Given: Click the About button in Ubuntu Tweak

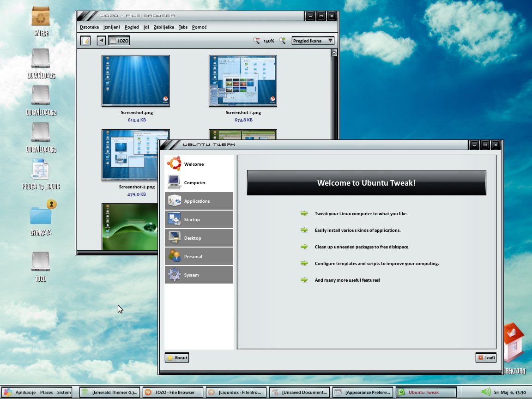Looking at the screenshot, I should pos(177,357).
